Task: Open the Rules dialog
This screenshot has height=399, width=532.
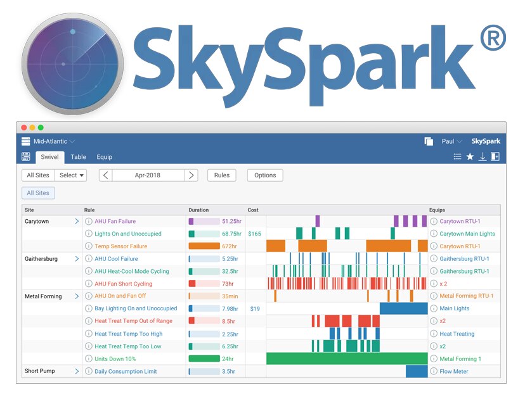Action: pyautogui.click(x=221, y=175)
